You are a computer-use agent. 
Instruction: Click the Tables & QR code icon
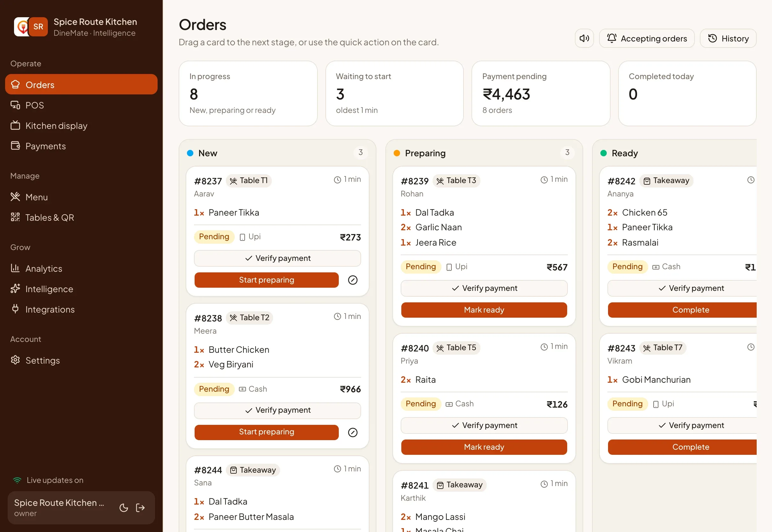[x=15, y=217]
